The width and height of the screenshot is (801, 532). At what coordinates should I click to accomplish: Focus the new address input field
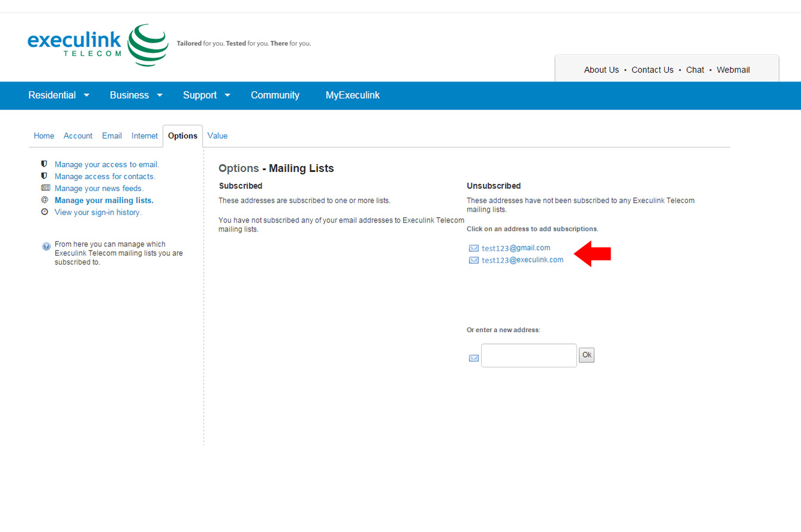click(529, 355)
